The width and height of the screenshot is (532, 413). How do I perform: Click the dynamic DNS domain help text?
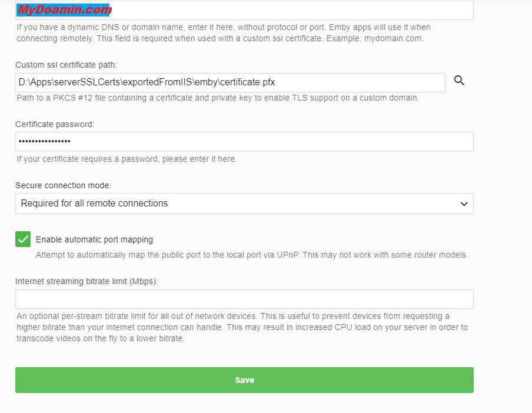click(x=224, y=33)
